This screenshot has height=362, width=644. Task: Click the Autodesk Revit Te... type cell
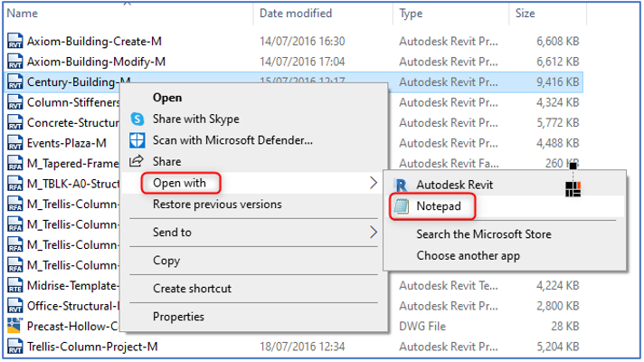(448, 286)
